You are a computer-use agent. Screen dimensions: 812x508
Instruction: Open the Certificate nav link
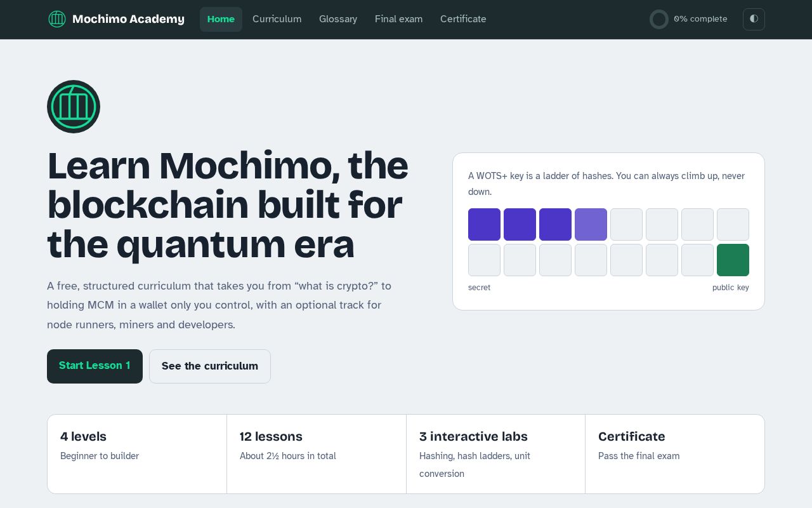463,19
